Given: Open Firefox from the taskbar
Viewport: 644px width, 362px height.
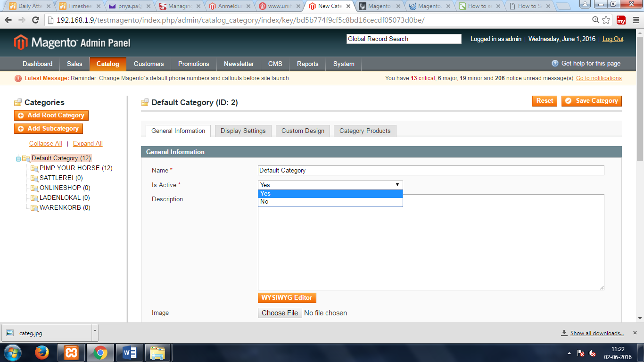Looking at the screenshot, I should [42, 353].
